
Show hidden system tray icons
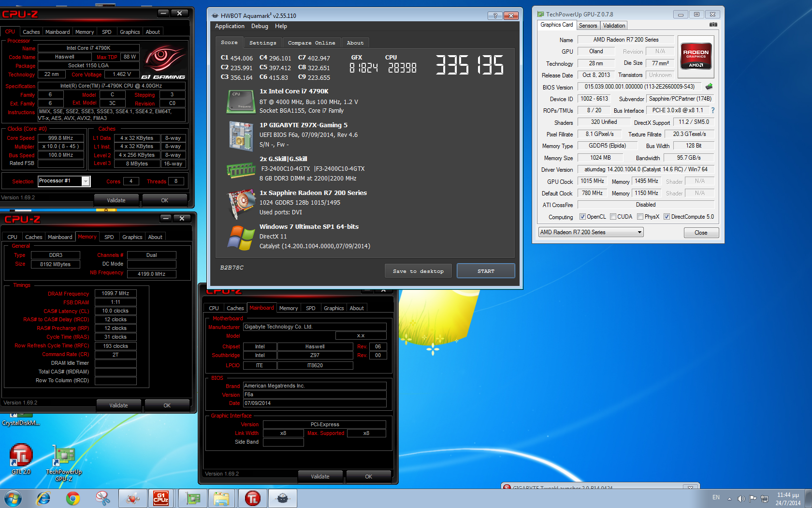point(729,498)
